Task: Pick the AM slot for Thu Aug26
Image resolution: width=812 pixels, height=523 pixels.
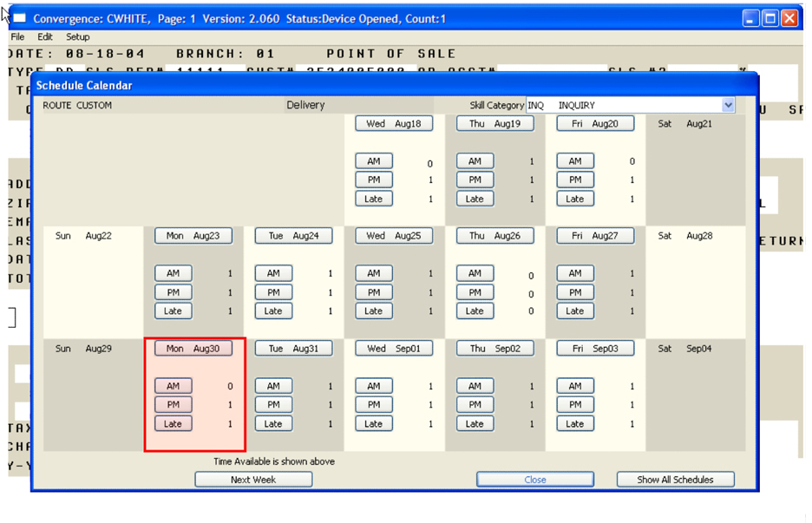Action: click(x=475, y=273)
